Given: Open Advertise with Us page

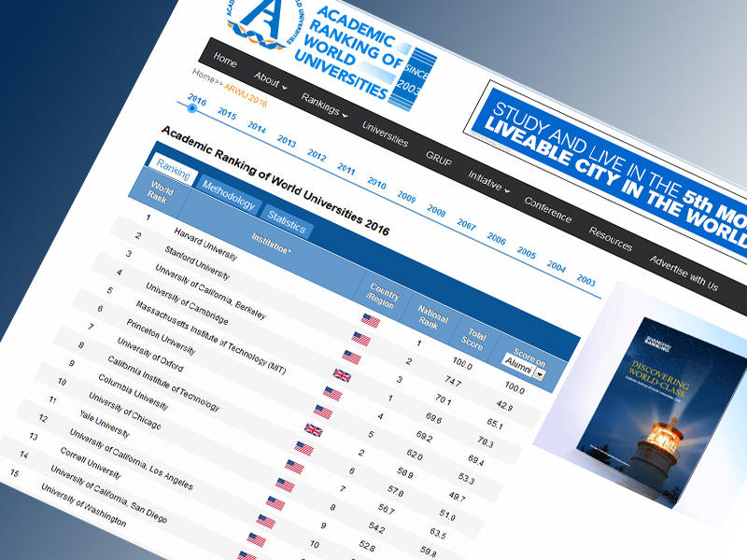Looking at the screenshot, I should (x=684, y=271).
